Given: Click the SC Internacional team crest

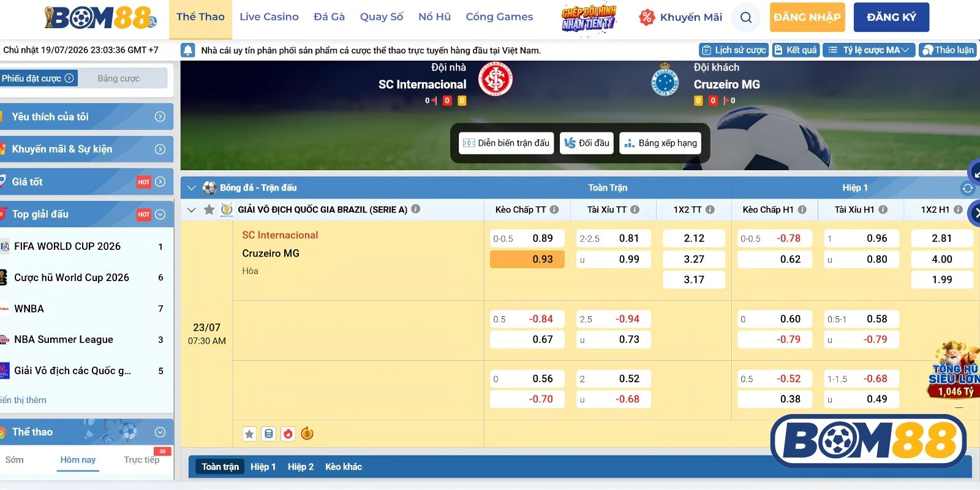Looking at the screenshot, I should click(495, 79).
